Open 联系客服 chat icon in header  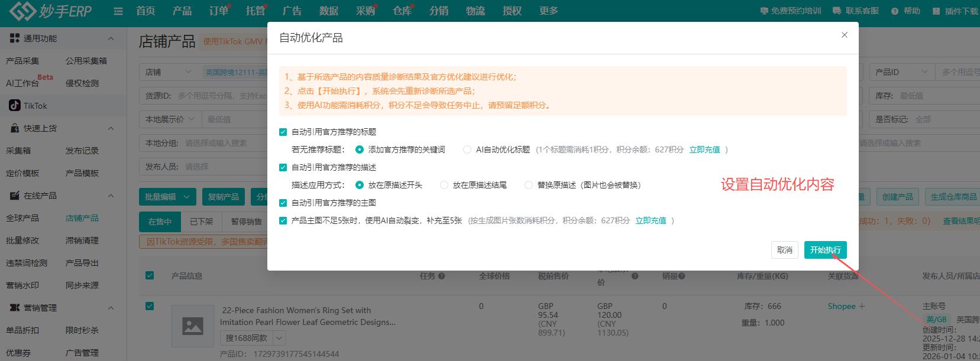point(837,11)
